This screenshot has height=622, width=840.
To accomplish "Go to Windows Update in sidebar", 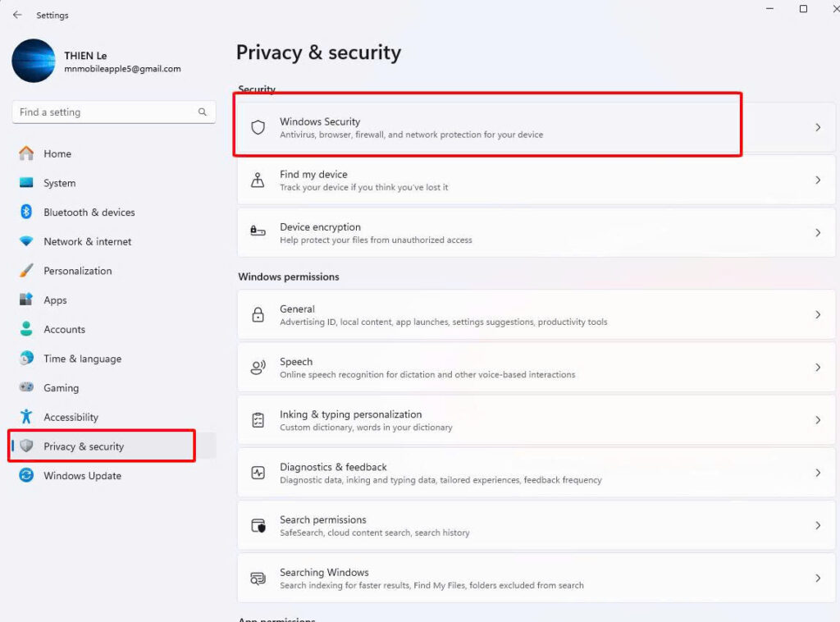I will (82, 476).
